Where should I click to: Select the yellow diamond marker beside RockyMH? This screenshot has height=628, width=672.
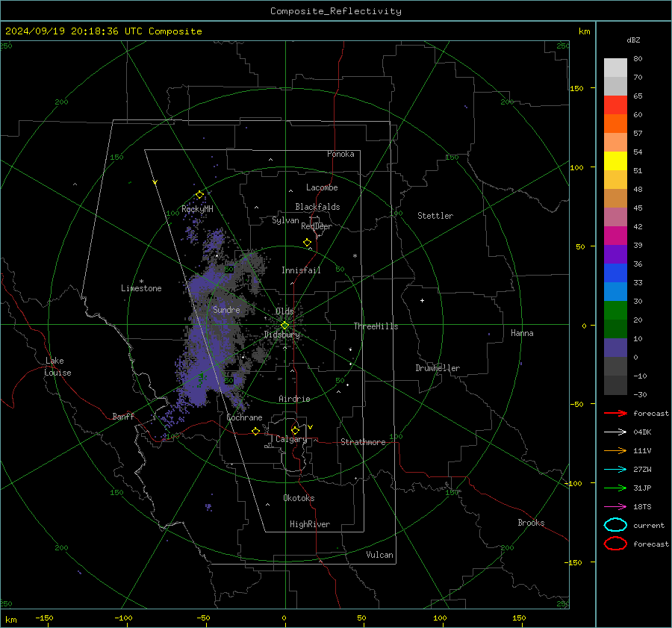pos(199,195)
